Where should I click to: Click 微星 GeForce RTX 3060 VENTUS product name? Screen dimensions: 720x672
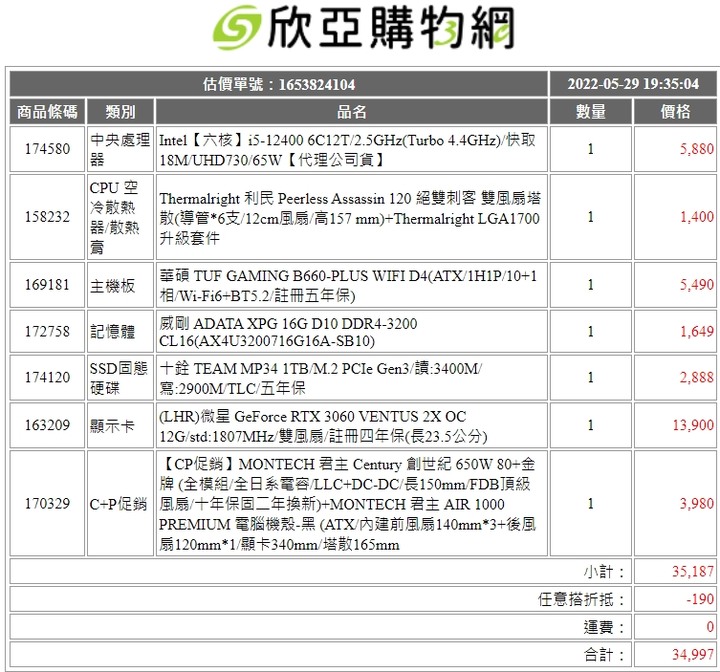[x=323, y=426]
